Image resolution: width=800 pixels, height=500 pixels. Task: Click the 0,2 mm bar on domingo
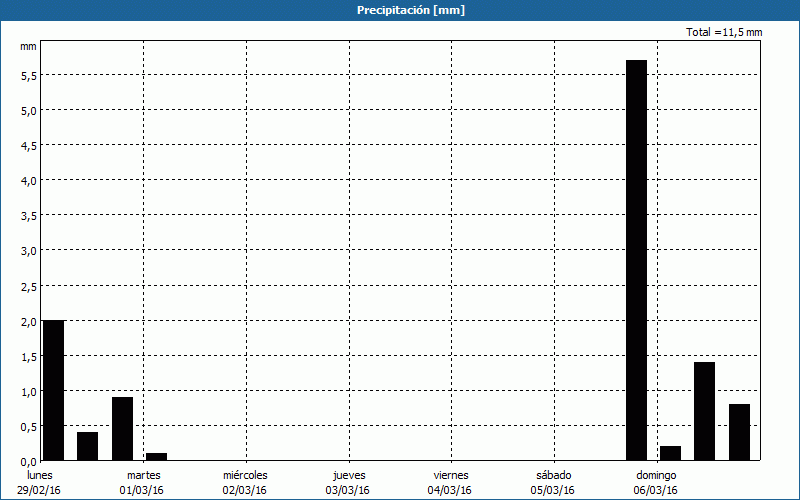pos(670,453)
